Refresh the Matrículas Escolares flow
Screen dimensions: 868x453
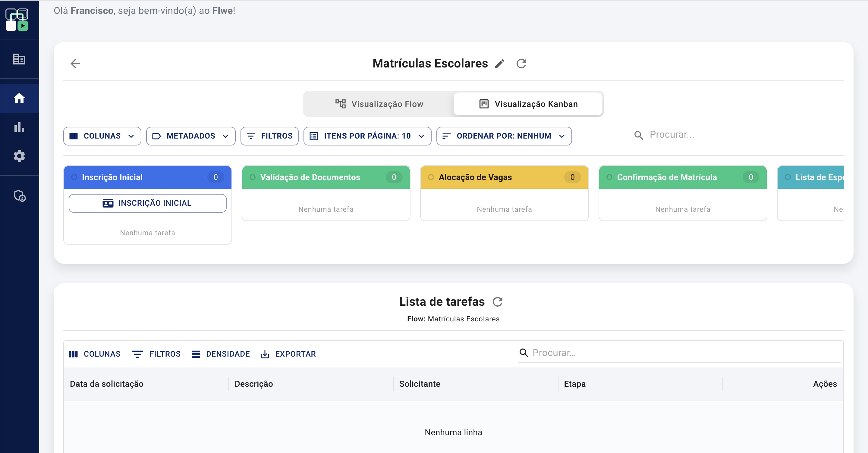click(521, 63)
